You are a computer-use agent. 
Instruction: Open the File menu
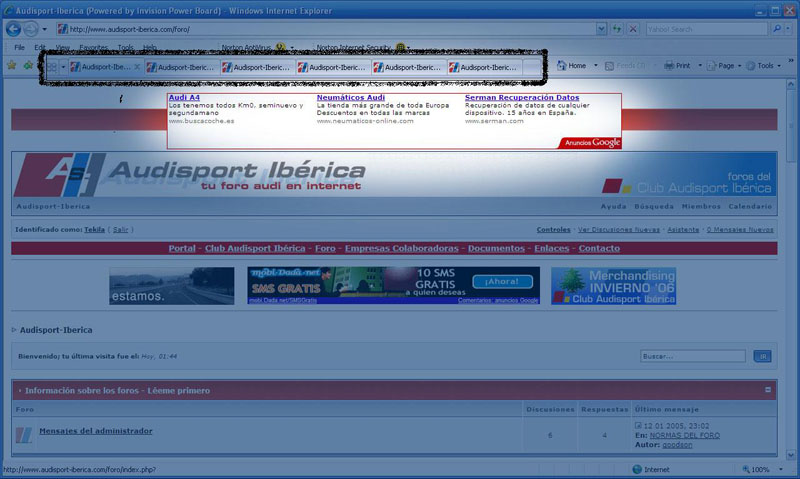click(x=19, y=47)
